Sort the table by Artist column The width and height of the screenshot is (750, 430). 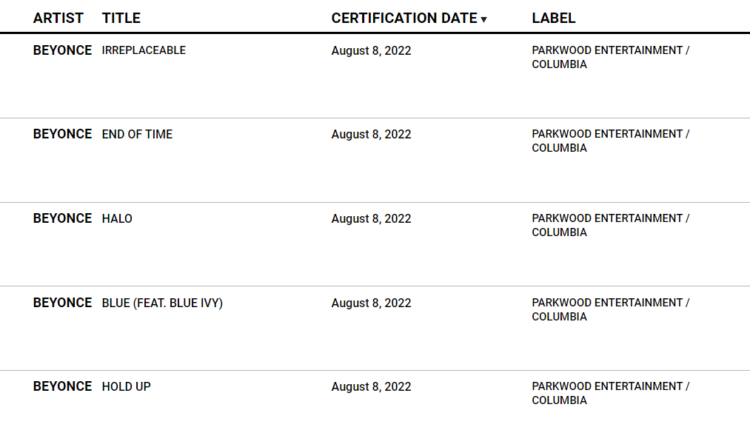[58, 18]
